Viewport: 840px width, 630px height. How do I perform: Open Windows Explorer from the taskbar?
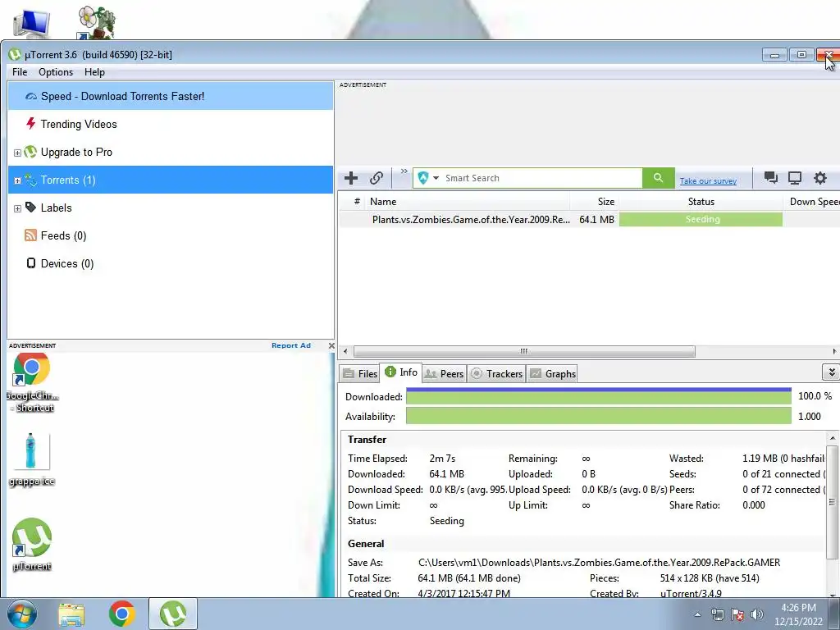coord(71,614)
